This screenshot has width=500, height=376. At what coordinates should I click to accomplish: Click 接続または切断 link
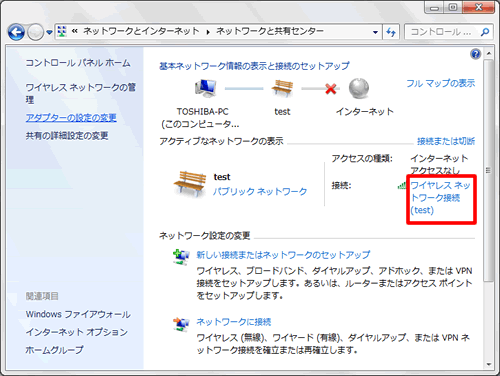tap(446, 141)
